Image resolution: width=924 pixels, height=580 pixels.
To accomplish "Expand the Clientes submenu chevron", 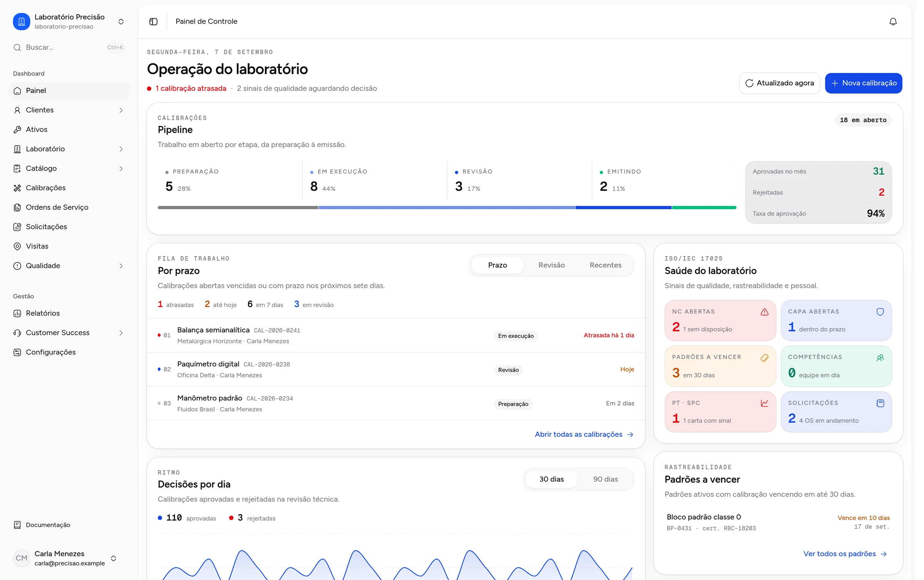I will click(121, 110).
